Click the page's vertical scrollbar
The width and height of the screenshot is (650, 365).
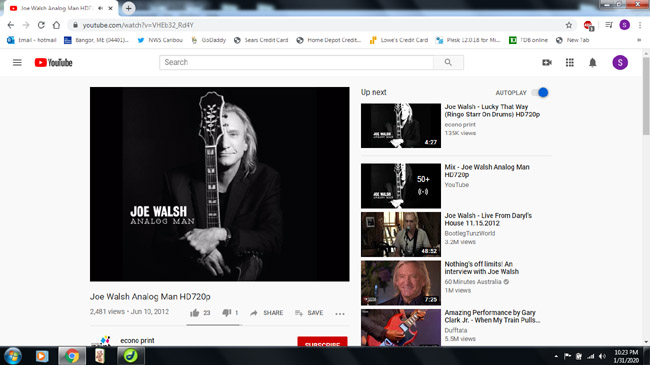(x=646, y=198)
